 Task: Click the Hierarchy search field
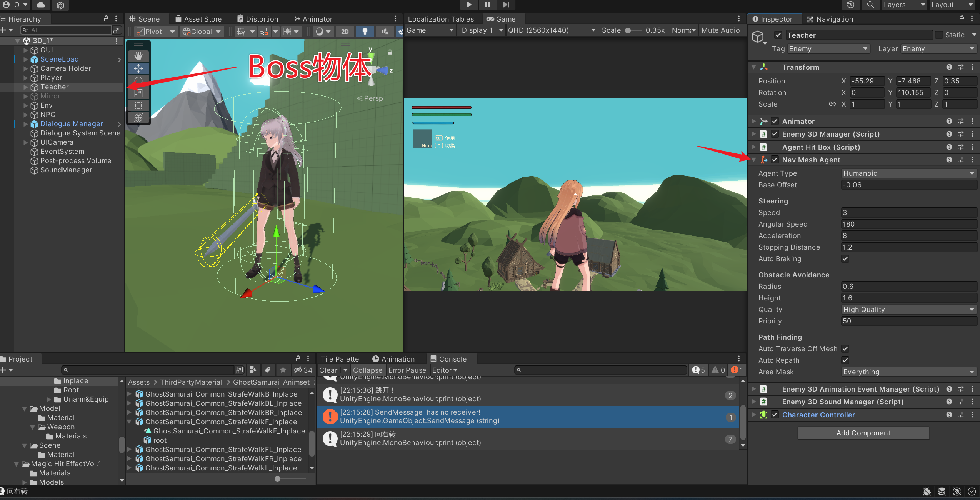point(67,30)
